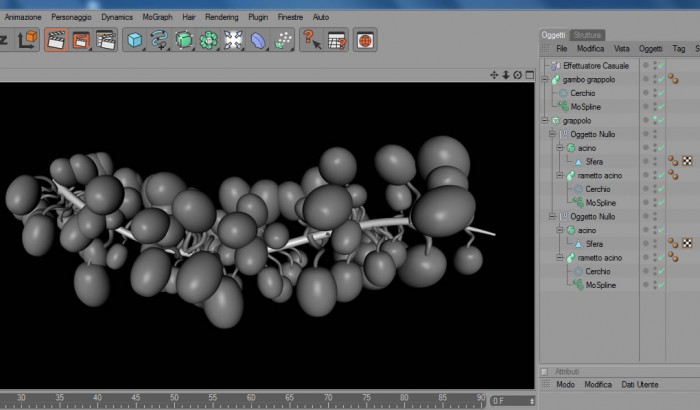The height and width of the screenshot is (410, 700).
Task: Open the MoGraph menu
Action: (x=157, y=17)
